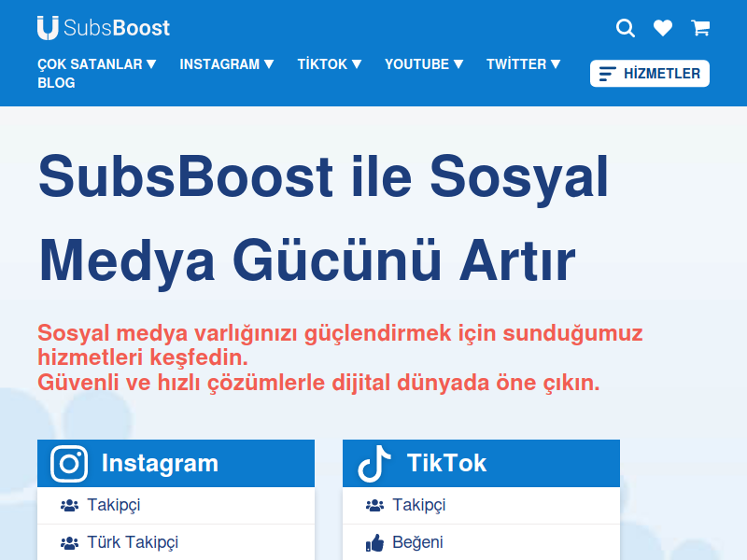Go to the BLOG page
Viewport: 747px width, 560px height.
[56, 83]
